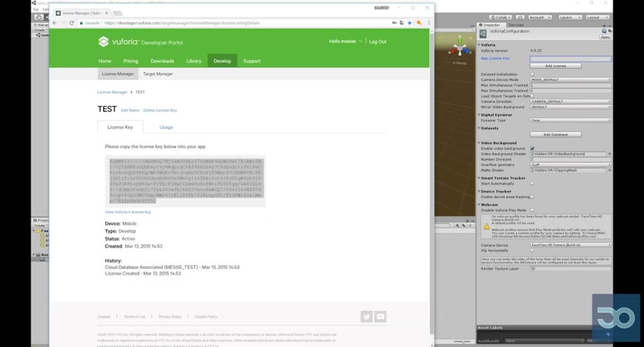This screenshot has height=347, width=644.
Task: Check Disable Vuforia Play Mode
Action: coord(532,210)
